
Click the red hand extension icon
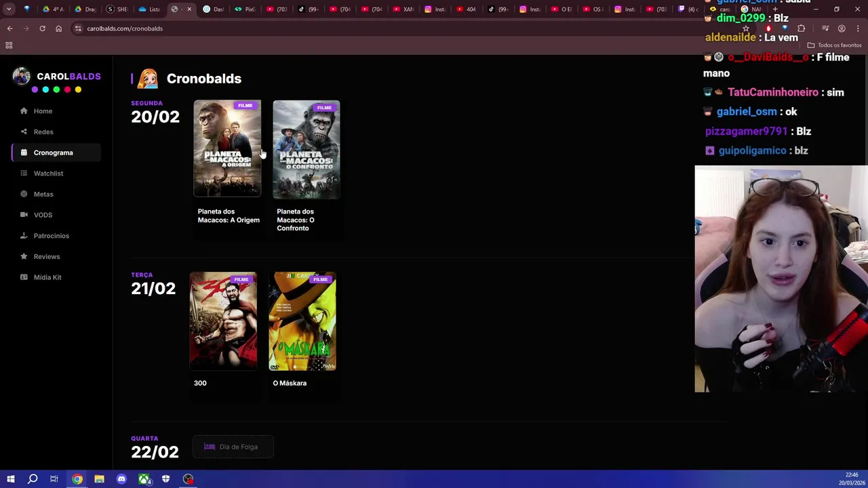coord(768,28)
